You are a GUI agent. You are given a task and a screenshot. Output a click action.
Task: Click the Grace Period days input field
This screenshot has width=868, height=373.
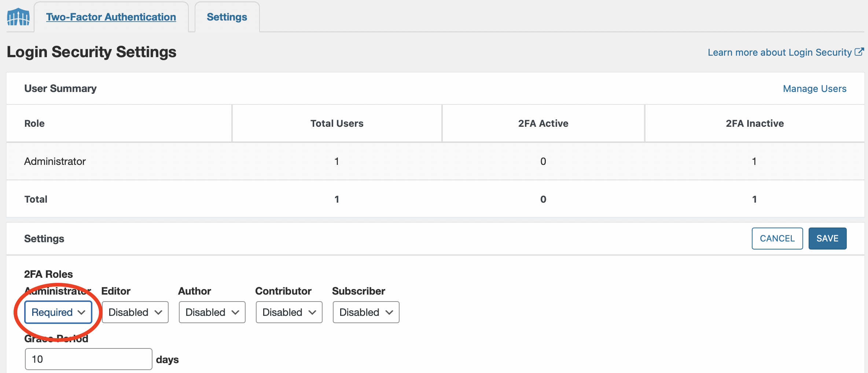(x=89, y=359)
